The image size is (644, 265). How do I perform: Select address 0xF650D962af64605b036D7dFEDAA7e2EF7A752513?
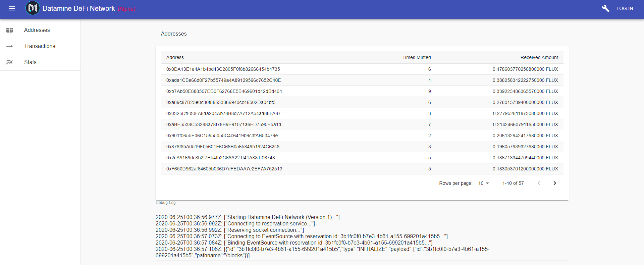coord(224,169)
